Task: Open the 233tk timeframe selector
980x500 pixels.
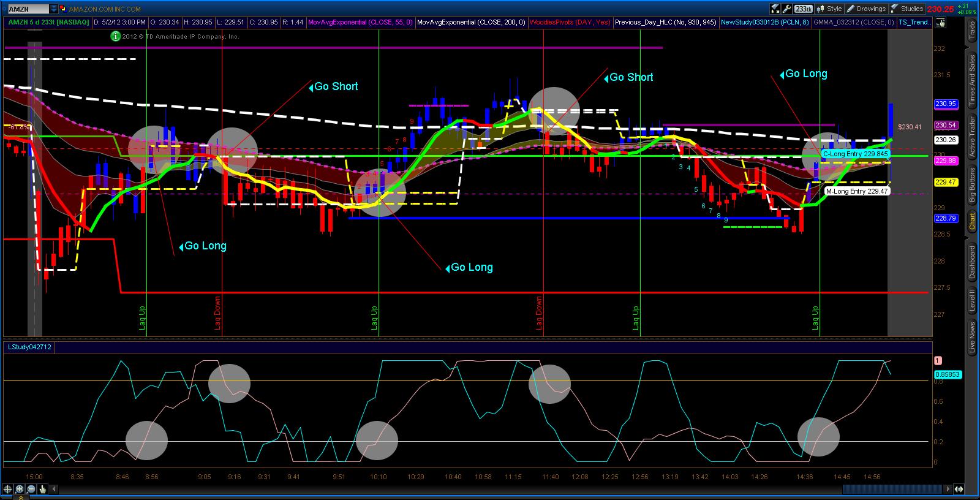Action: pos(803,9)
